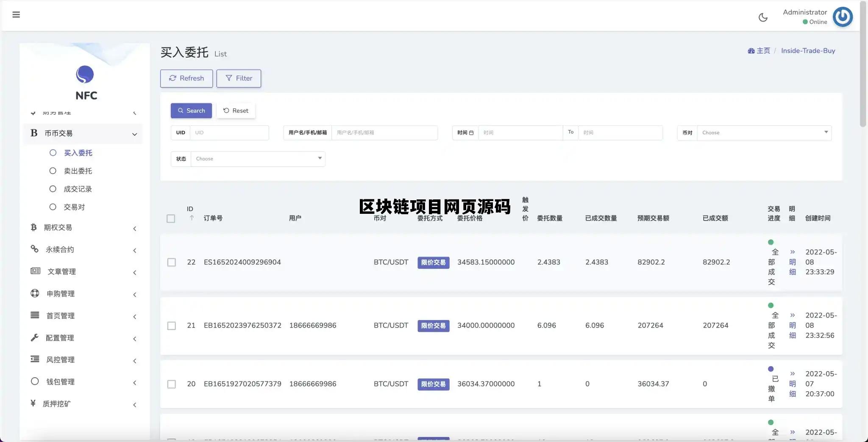Switch to 卖出委托 menu item
868x442 pixels.
point(78,171)
